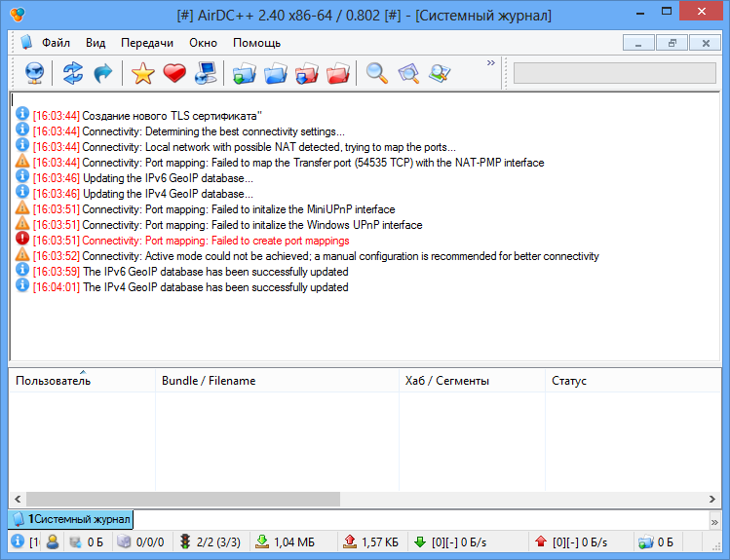Expand the tab bar overflow chevron
The height and width of the screenshot is (560, 730).
(x=714, y=522)
